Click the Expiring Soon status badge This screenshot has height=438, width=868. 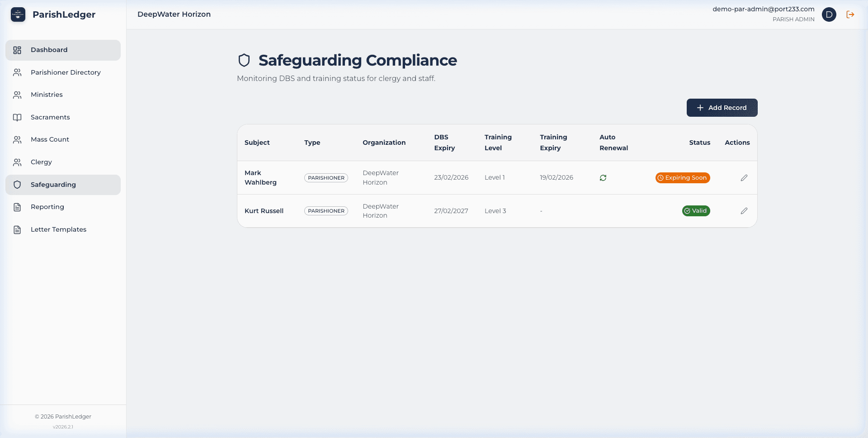[x=683, y=178]
